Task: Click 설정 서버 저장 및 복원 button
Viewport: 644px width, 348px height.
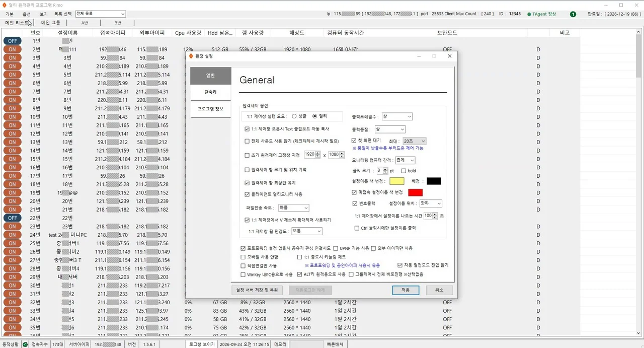Action: (257, 290)
